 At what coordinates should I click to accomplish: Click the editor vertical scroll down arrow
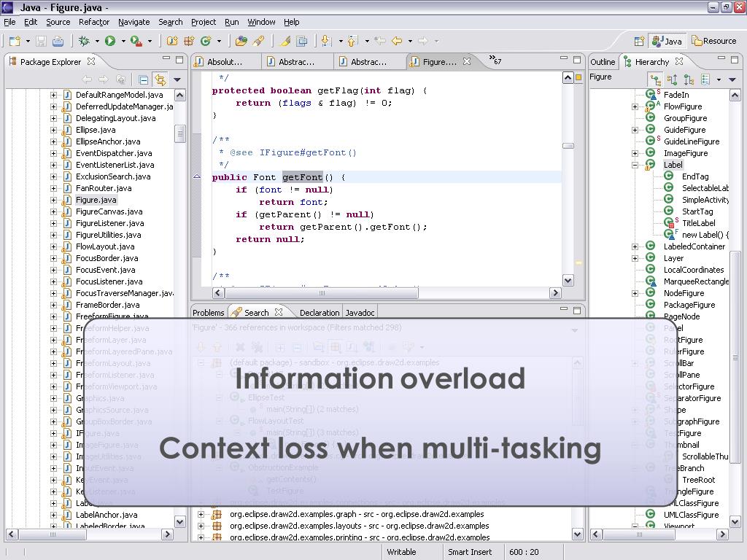coord(568,281)
